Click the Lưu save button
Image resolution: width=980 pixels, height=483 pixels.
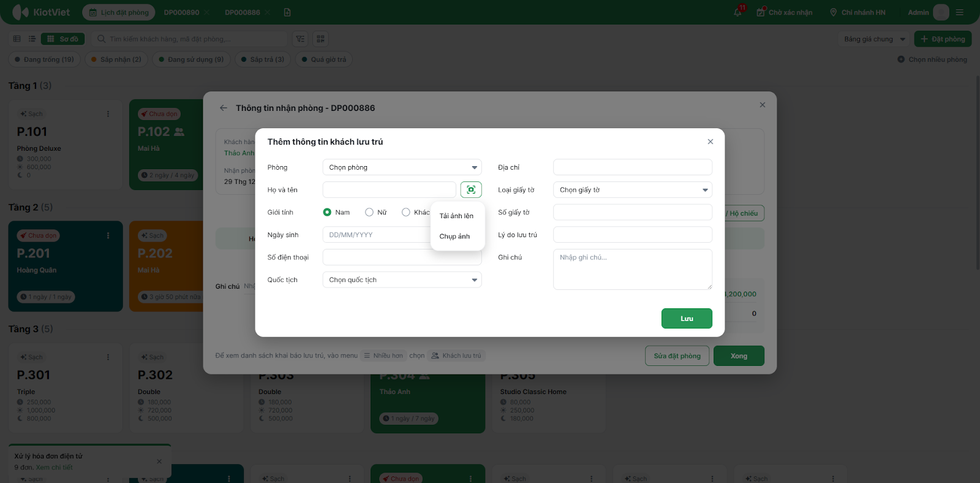[x=687, y=319]
